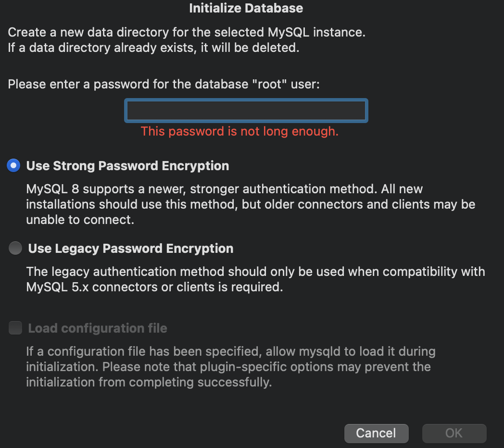
Task: Click the MySQL 8 authentication description text
Action: point(250,204)
